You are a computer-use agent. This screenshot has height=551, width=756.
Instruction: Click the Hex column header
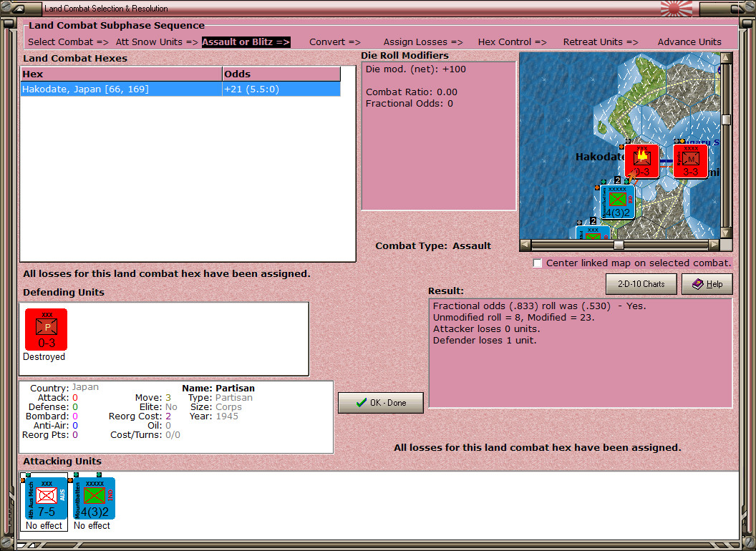click(x=120, y=74)
